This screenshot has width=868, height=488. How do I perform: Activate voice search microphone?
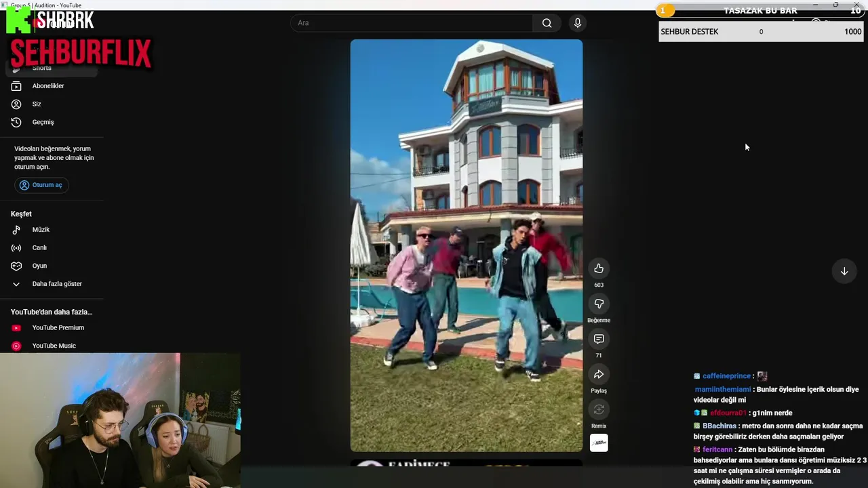[x=578, y=23]
